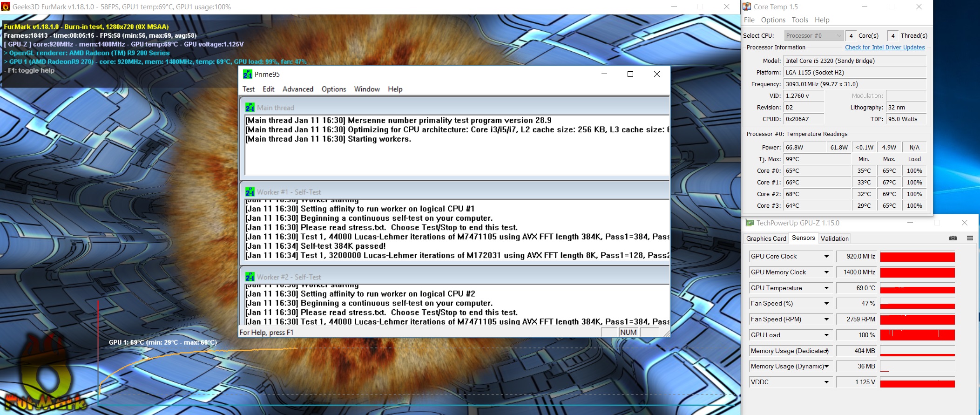Screen dimensions: 980x415
Task: Click the 2759 RPM fan speed value
Action: [857, 319]
